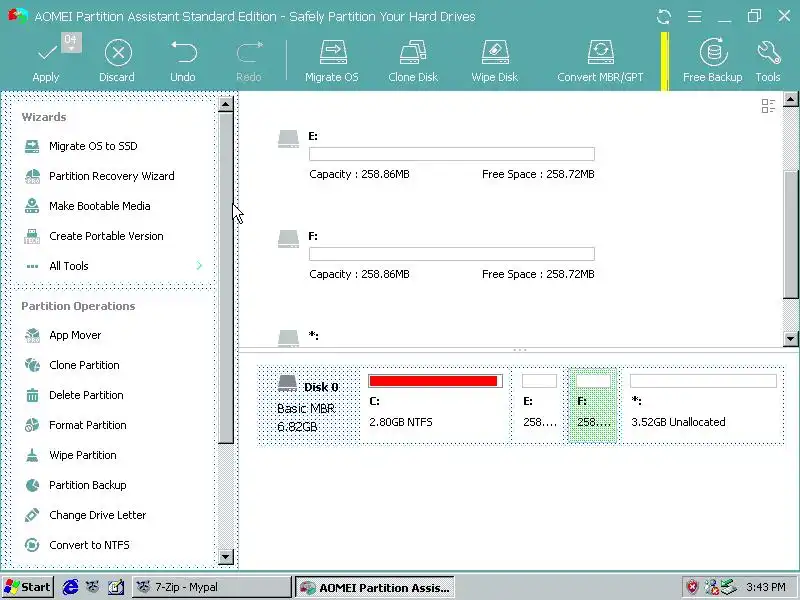Click up arrow of partition list scrollbar
The image size is (800, 600).
point(791,99)
